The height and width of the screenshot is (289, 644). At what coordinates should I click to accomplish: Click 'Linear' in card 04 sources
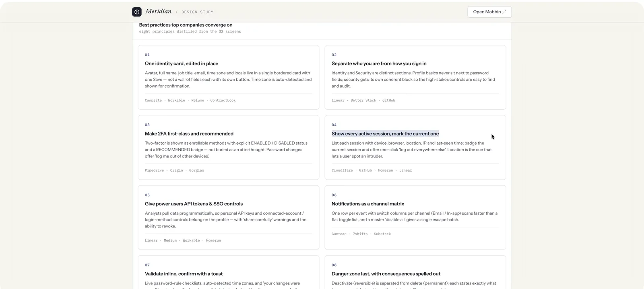406,170
